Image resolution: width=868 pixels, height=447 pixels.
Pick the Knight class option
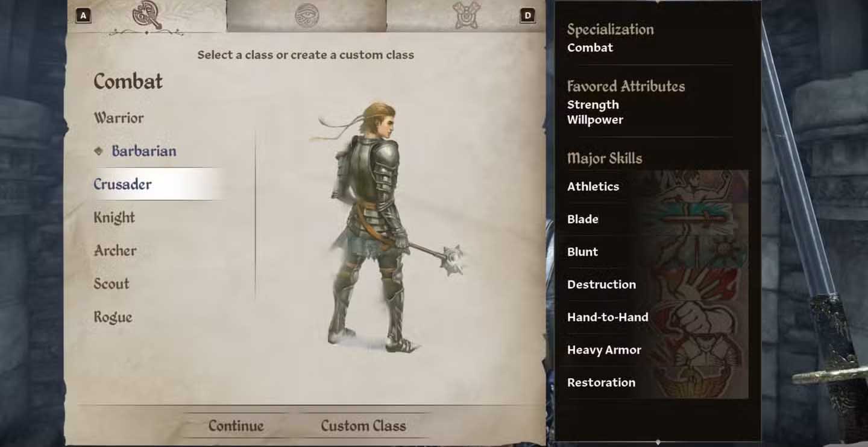pos(114,217)
